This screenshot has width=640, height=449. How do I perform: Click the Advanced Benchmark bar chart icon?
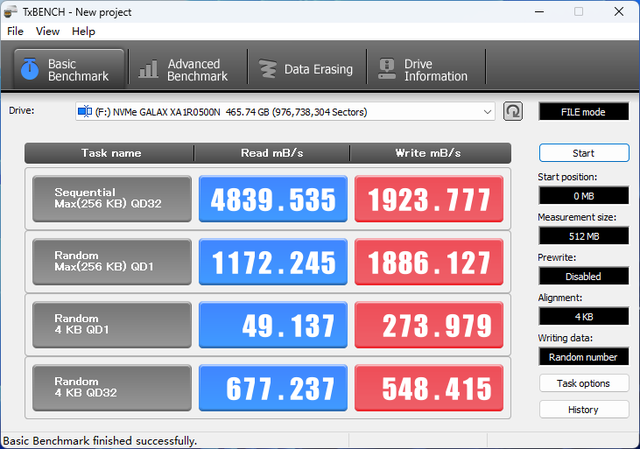148,69
